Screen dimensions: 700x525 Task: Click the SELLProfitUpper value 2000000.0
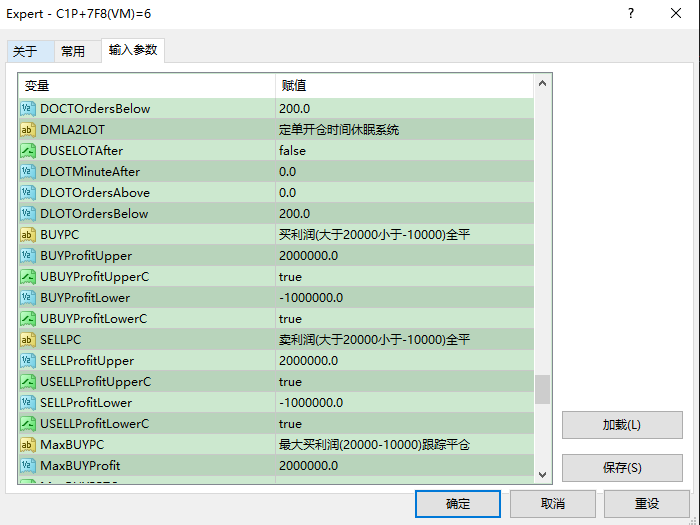[x=308, y=360]
